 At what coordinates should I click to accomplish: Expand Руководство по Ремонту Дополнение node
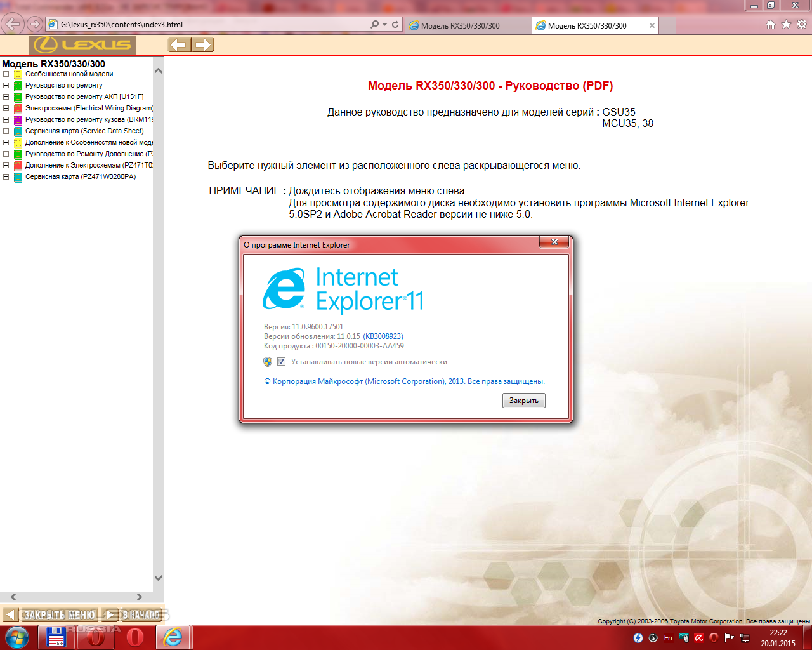pyautogui.click(x=6, y=154)
